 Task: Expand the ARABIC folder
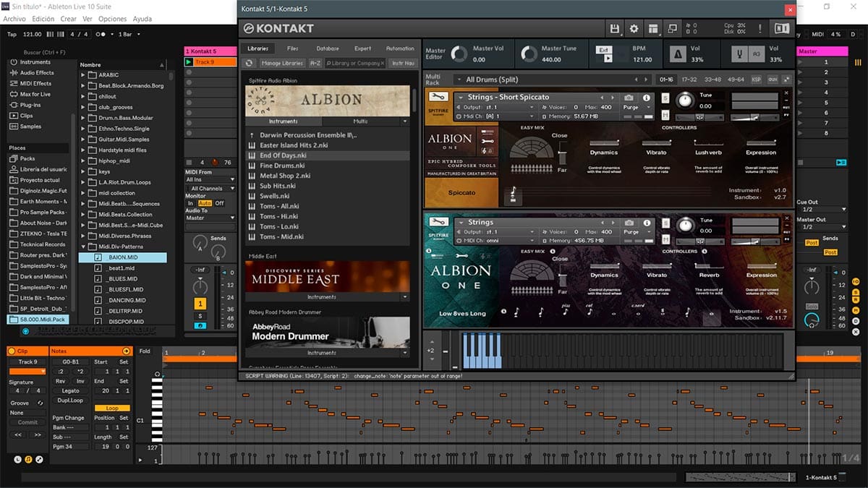pos(83,75)
